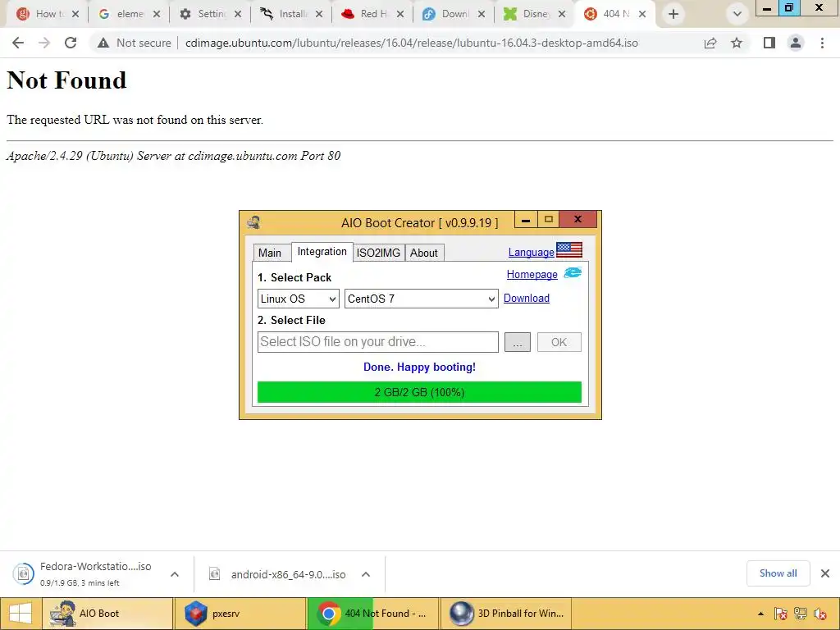Click the browse '...' button
This screenshot has width=840, height=630.
tap(518, 342)
